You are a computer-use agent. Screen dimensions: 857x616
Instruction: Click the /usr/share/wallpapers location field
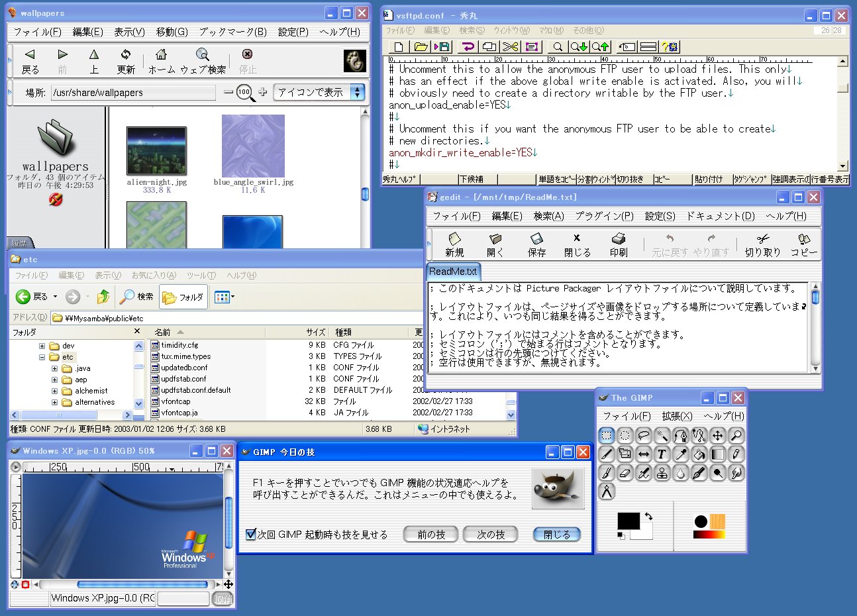pyautogui.click(x=133, y=92)
